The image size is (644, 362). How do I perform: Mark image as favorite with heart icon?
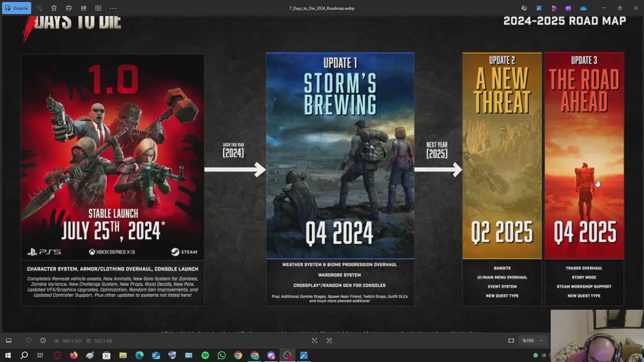tap(28, 340)
